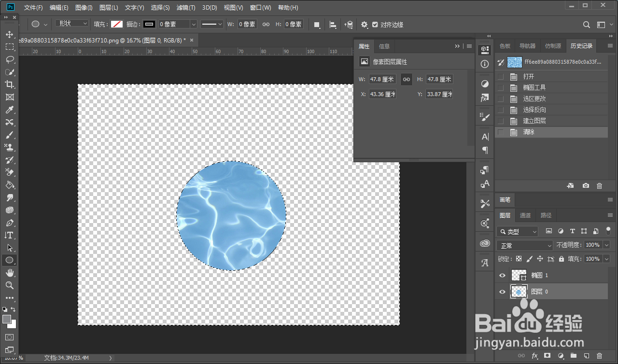Click the Properties X position field

click(383, 95)
